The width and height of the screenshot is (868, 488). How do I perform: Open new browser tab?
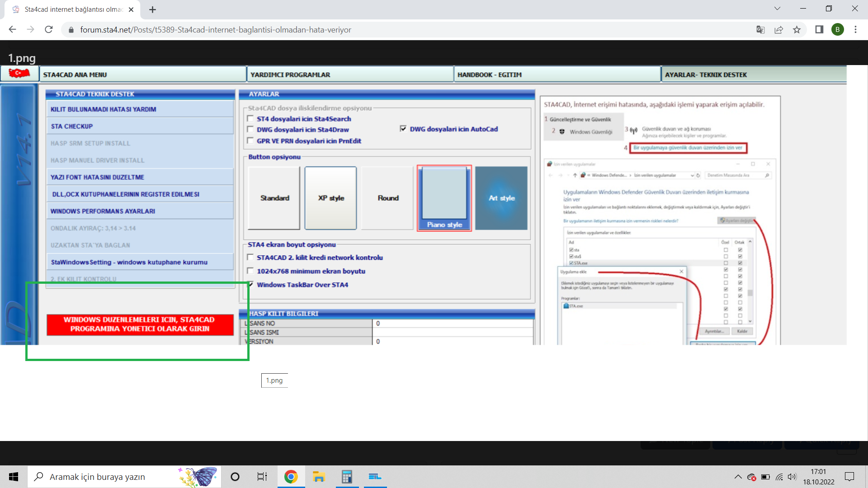[x=153, y=9]
